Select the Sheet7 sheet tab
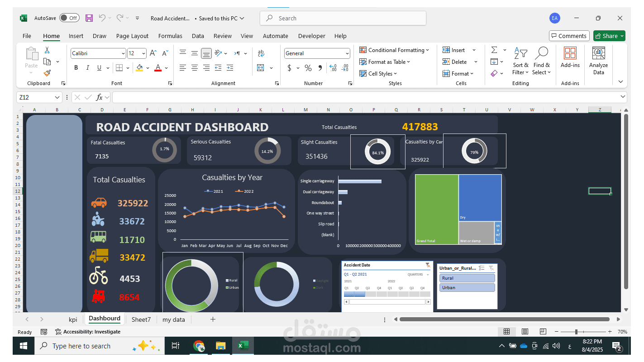The height and width of the screenshot is (362, 644). tap(141, 319)
